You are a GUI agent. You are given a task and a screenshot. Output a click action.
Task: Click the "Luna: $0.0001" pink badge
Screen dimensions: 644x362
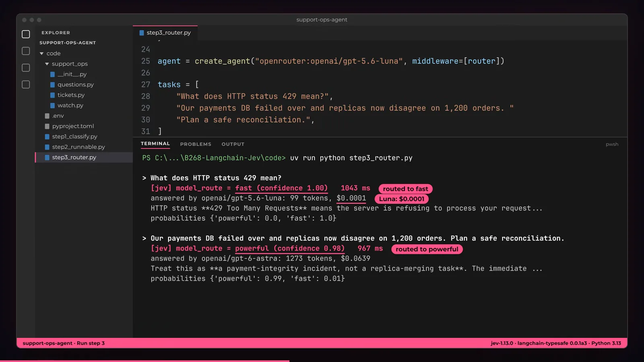[401, 199]
